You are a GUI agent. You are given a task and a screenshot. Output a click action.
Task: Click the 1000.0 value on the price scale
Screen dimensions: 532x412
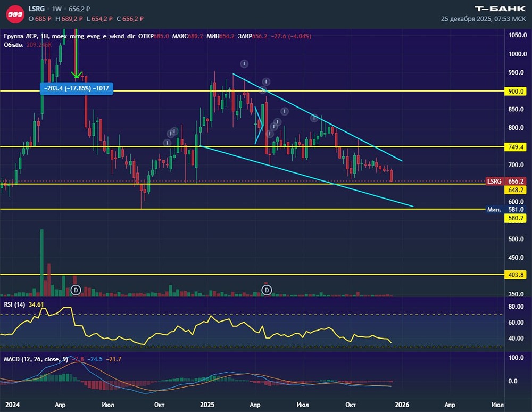pyautogui.click(x=518, y=54)
